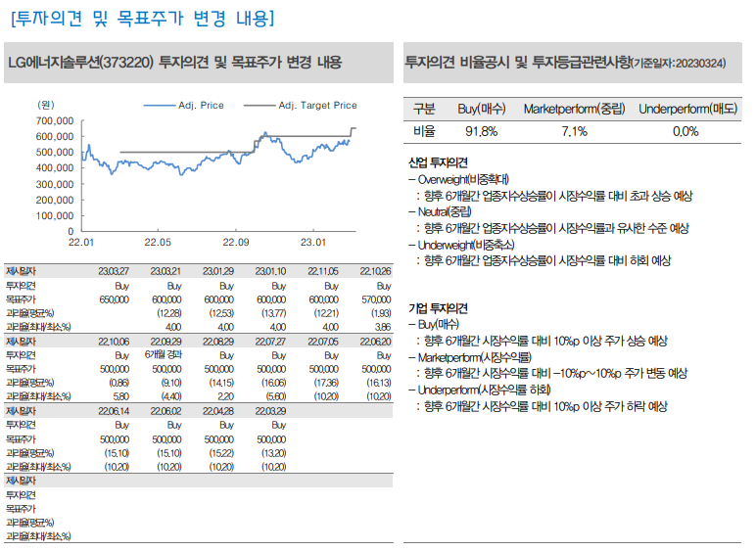Screen dimensions: 756x551
Task: Select the date cell '22.06.02'
Action: (165, 411)
